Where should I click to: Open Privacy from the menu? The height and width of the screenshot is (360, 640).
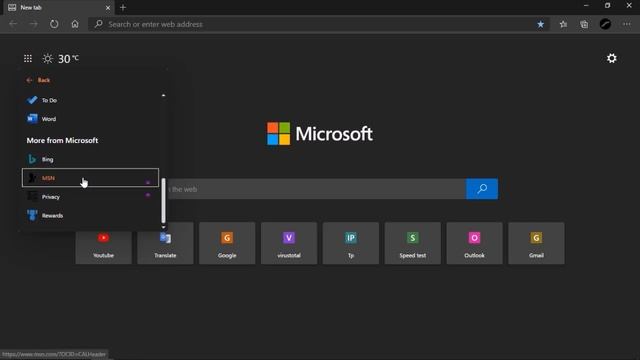[90, 197]
